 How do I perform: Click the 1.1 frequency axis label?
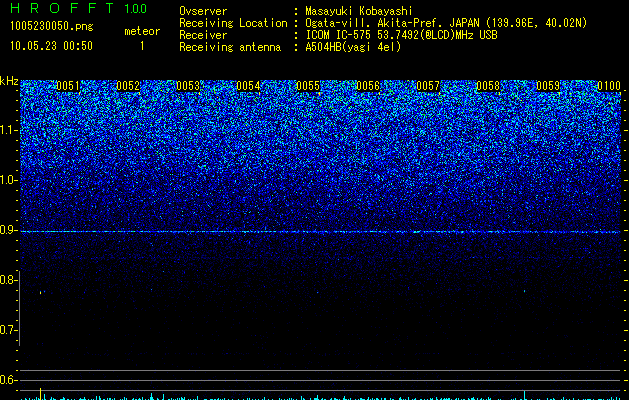8,130
